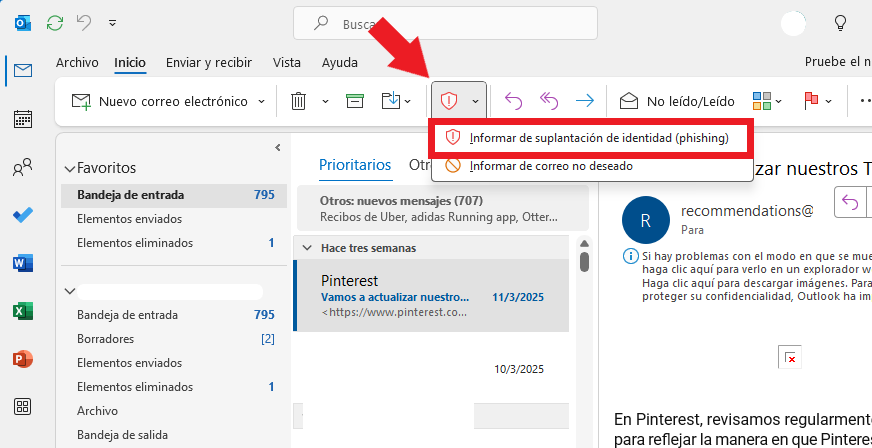This screenshot has width=872, height=448.
Task: Open the Follow Up flag dropdown
Action: tap(828, 102)
